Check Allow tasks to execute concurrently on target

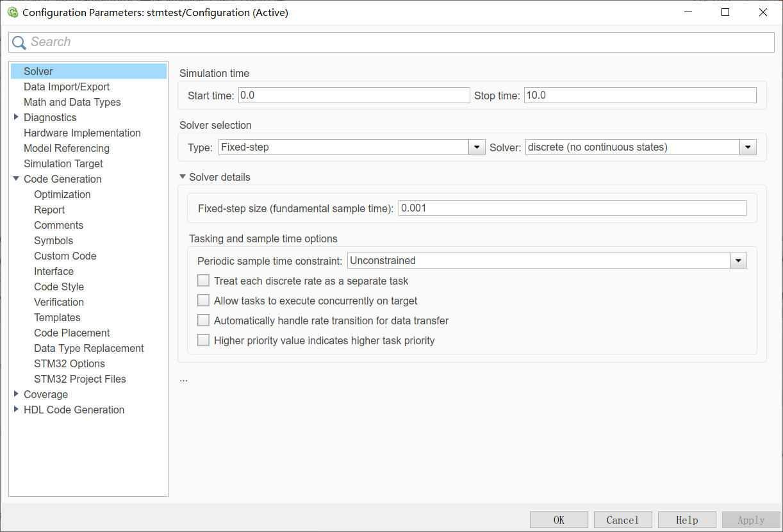click(x=203, y=301)
